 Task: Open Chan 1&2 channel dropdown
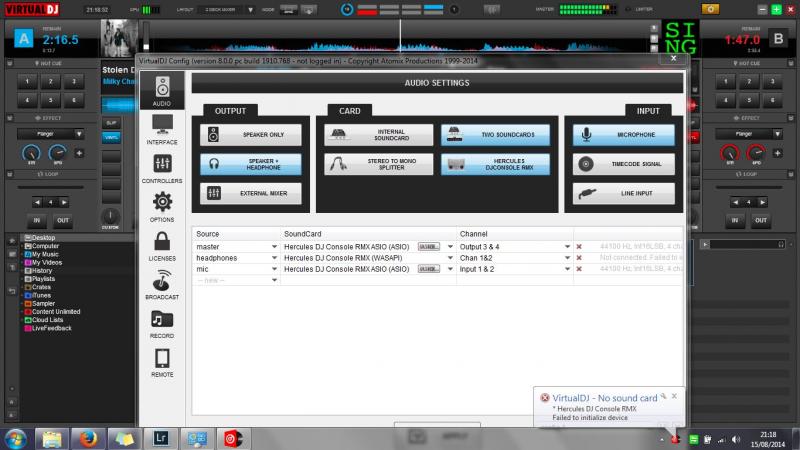click(567, 258)
